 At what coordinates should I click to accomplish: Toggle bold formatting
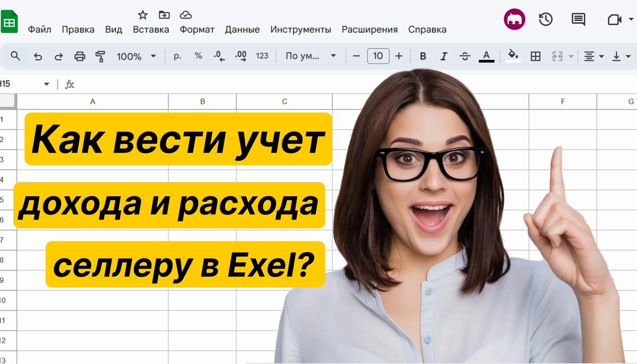click(x=423, y=56)
